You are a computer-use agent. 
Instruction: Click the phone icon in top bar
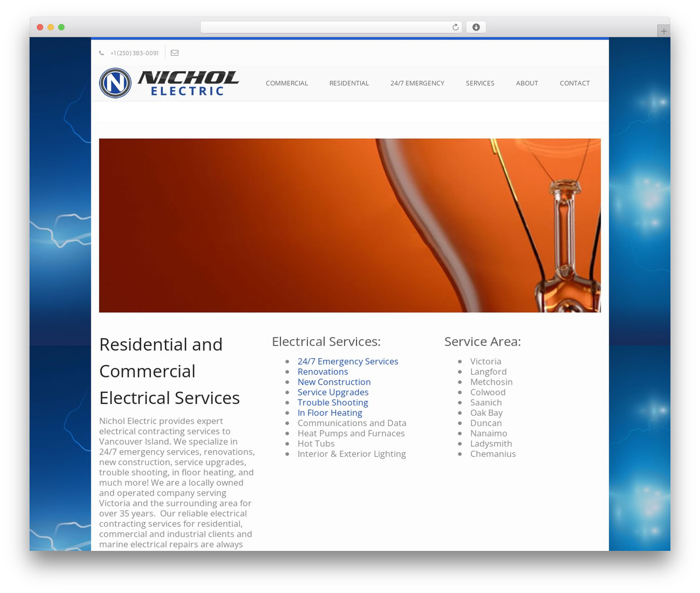[x=102, y=53]
